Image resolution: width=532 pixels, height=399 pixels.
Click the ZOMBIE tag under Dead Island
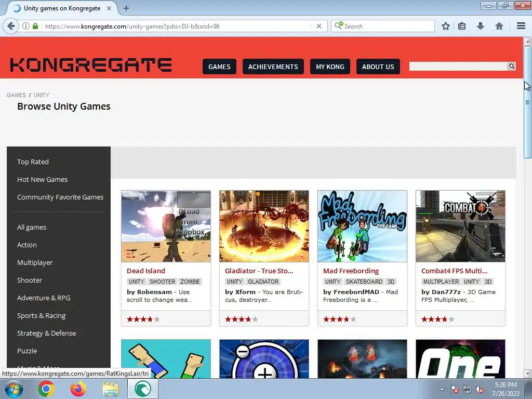(190, 282)
